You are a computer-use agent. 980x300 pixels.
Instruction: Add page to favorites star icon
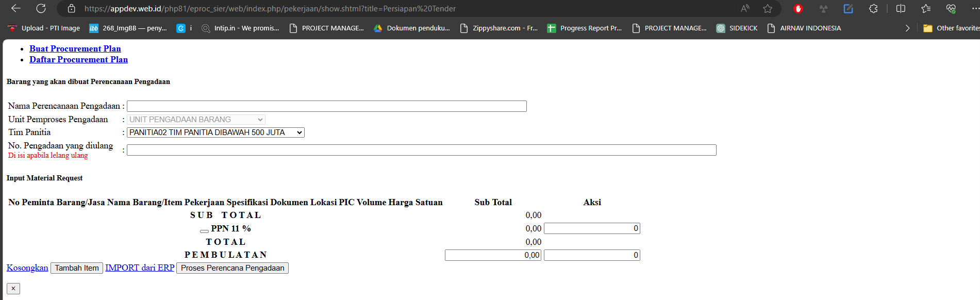pyautogui.click(x=768, y=8)
